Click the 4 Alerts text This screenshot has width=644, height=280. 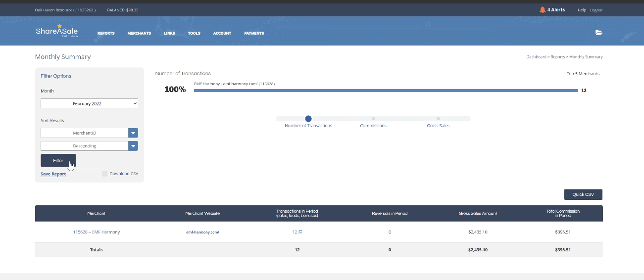point(556,10)
